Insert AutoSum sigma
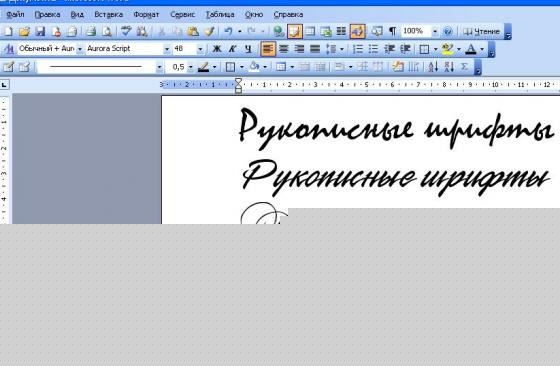This screenshot has width=560, height=366. [464, 67]
